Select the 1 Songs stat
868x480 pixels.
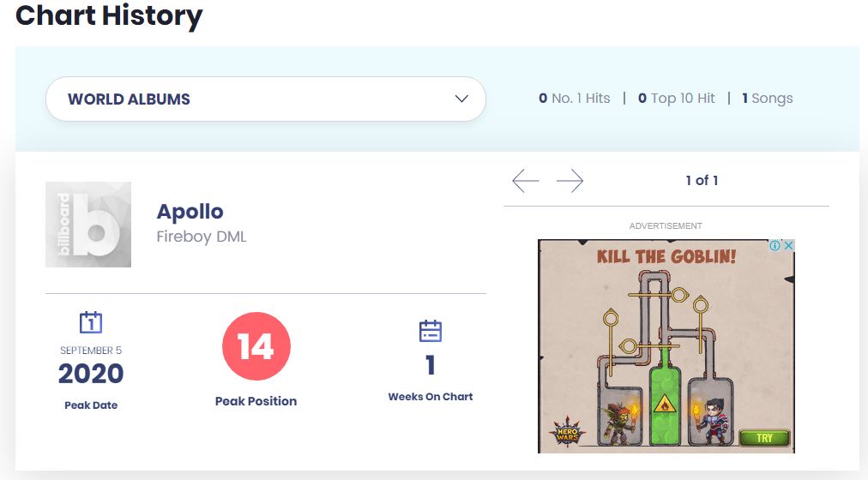click(767, 99)
